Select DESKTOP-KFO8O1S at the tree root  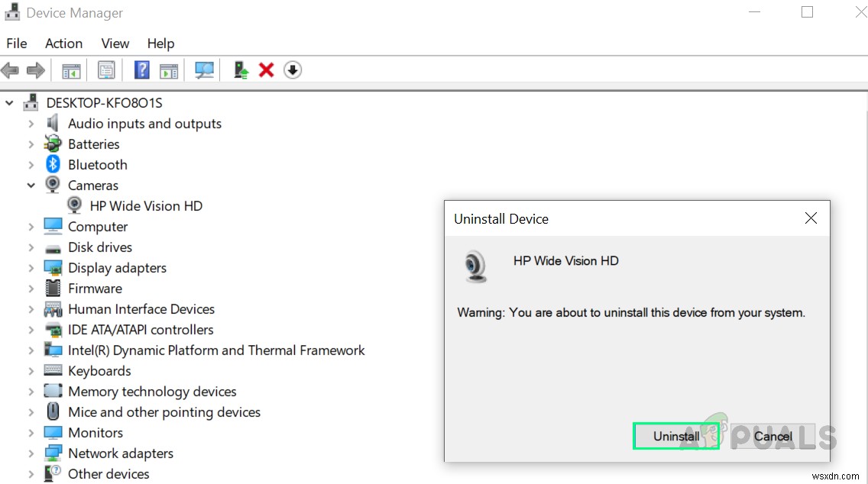point(105,102)
